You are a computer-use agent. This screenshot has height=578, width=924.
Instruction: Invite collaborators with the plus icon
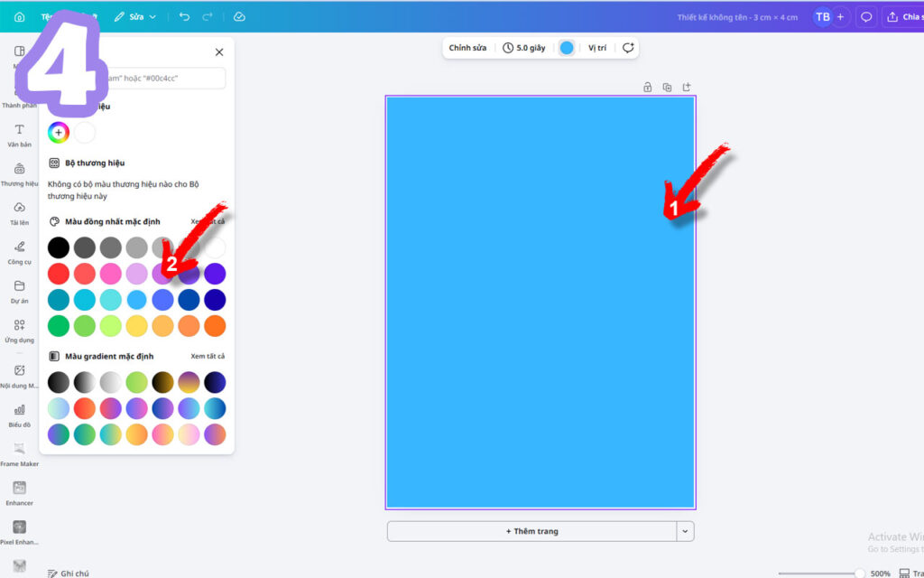pos(840,17)
